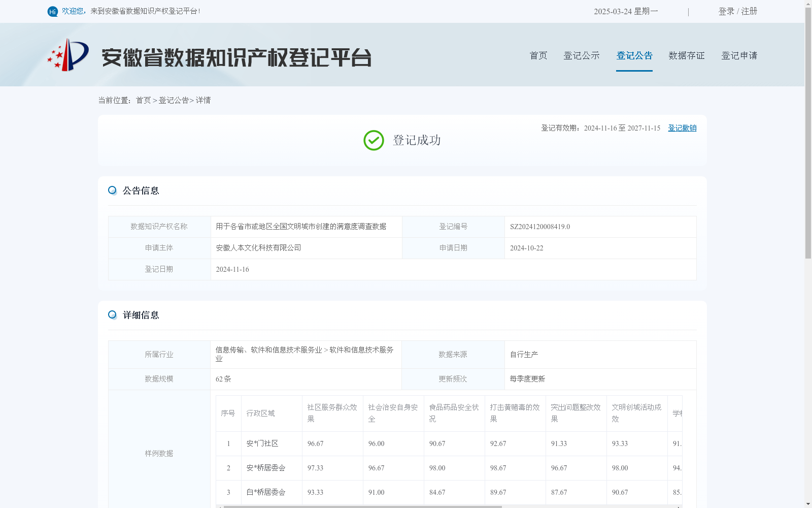Open the 数据存证 navigation tab

coord(687,55)
